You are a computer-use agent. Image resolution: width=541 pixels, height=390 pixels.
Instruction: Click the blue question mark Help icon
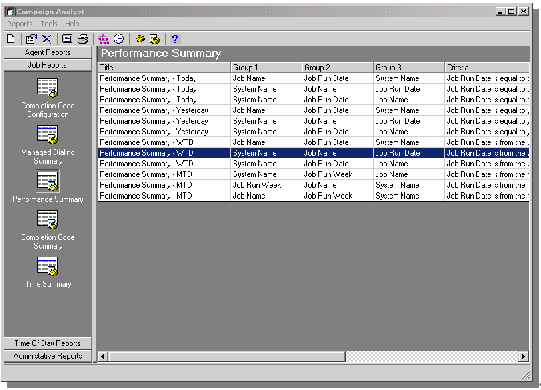click(x=175, y=39)
